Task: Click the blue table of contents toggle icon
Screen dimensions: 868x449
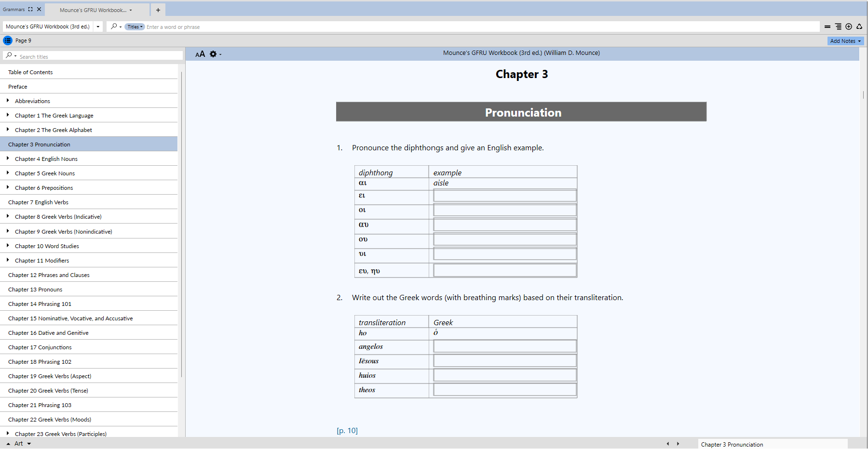Action: coord(8,40)
